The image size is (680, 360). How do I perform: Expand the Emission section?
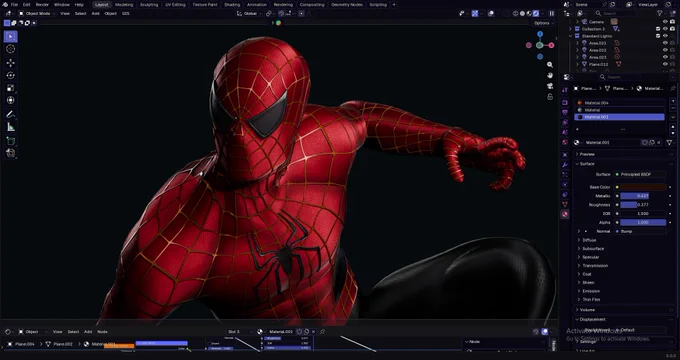(x=591, y=291)
